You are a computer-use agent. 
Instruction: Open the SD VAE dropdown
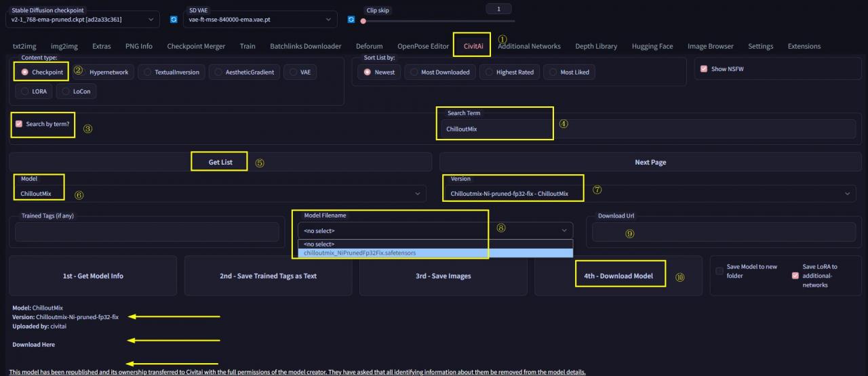point(260,20)
